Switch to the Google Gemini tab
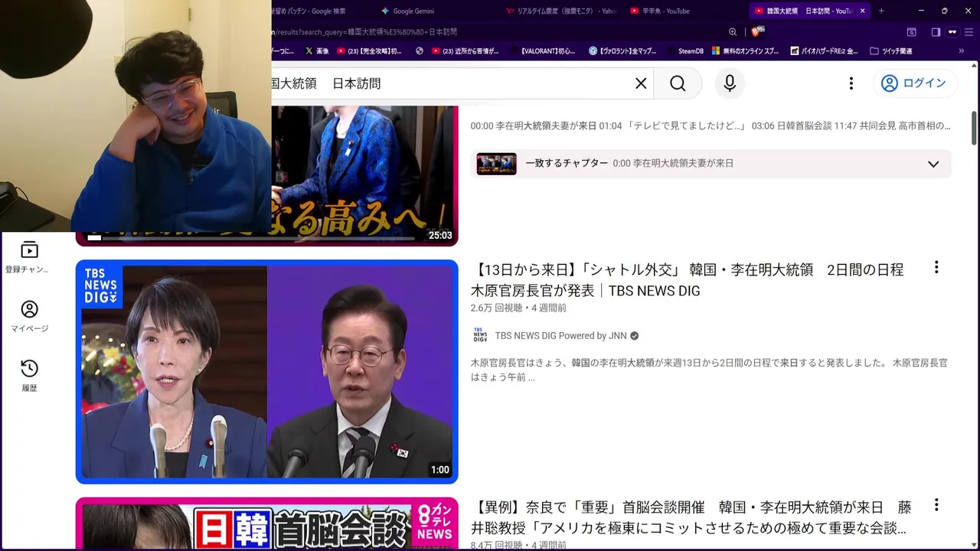The image size is (980, 551). click(x=413, y=11)
